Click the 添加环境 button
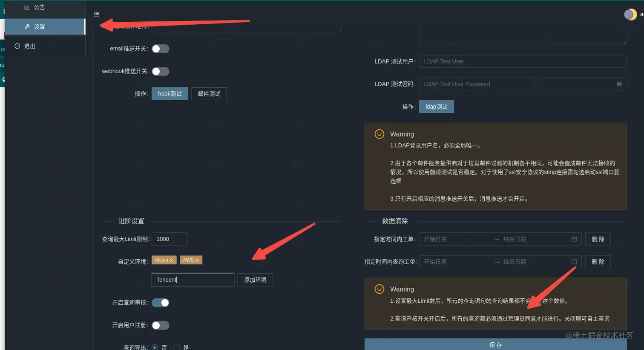Viewport: 644px width, 350px height. (255, 280)
